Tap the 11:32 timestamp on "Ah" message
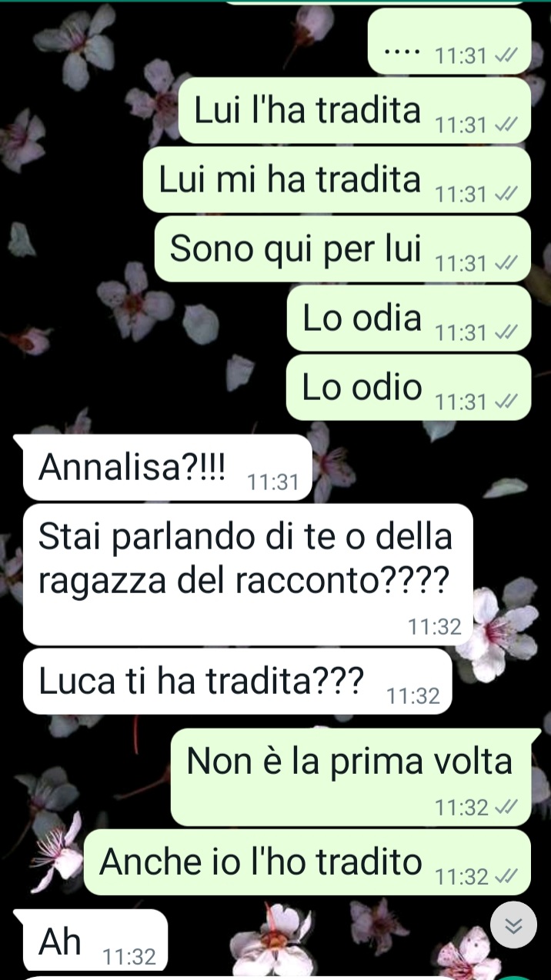 [x=129, y=956]
